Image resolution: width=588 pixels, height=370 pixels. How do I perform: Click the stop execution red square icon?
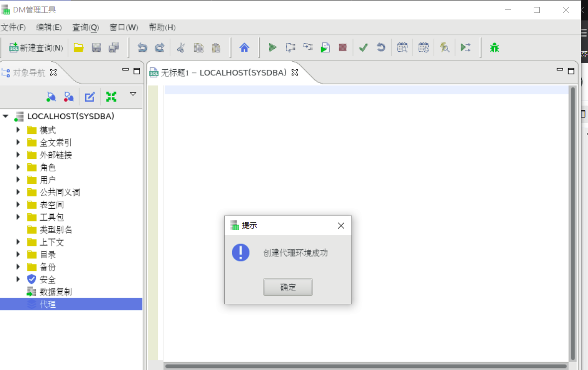point(342,47)
